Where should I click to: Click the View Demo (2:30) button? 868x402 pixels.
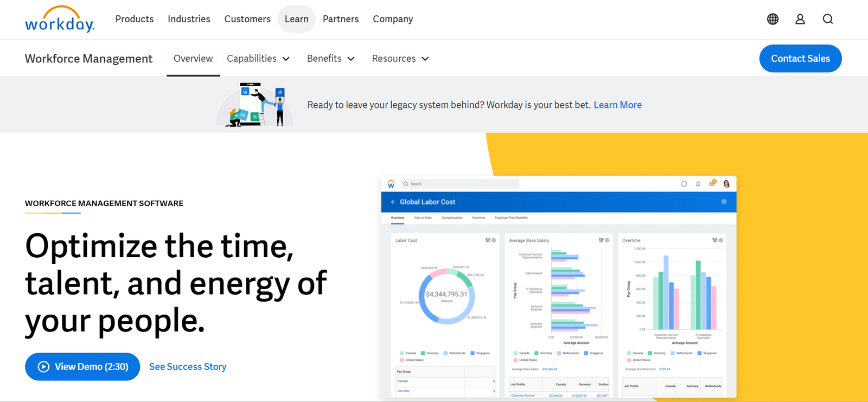click(82, 367)
